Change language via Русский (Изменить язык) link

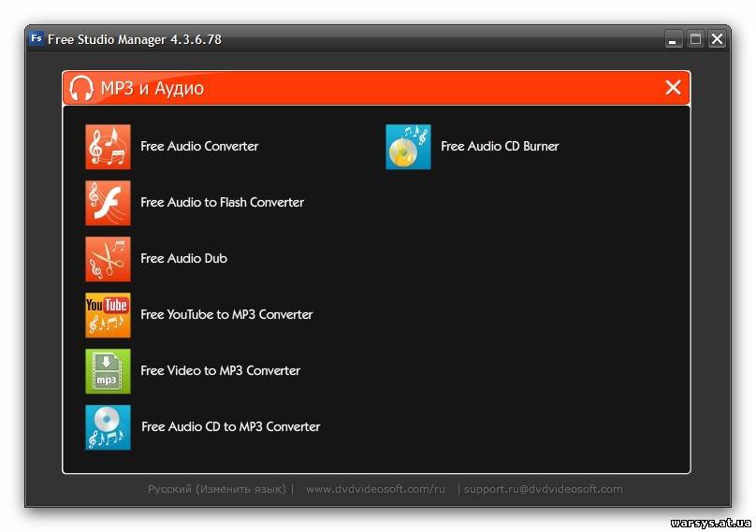coord(217,489)
